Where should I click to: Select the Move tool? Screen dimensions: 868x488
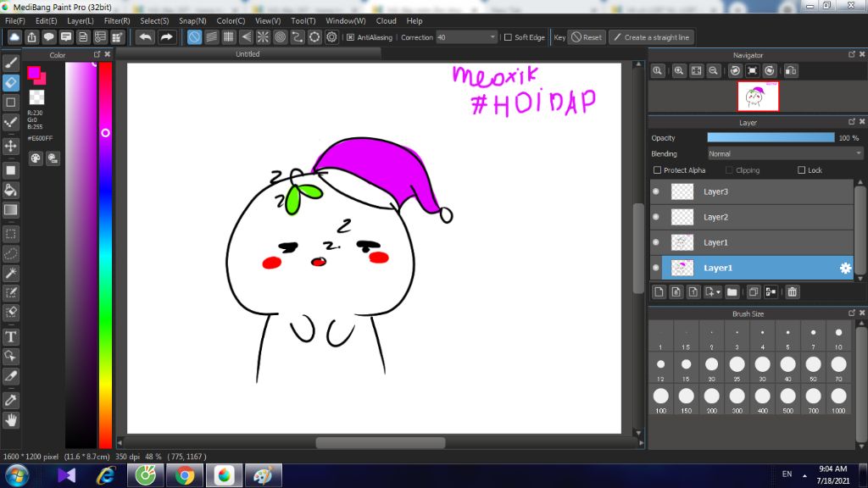point(10,146)
